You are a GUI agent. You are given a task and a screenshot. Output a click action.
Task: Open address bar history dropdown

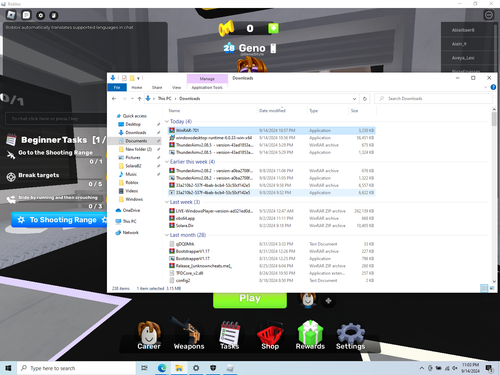(x=354, y=99)
